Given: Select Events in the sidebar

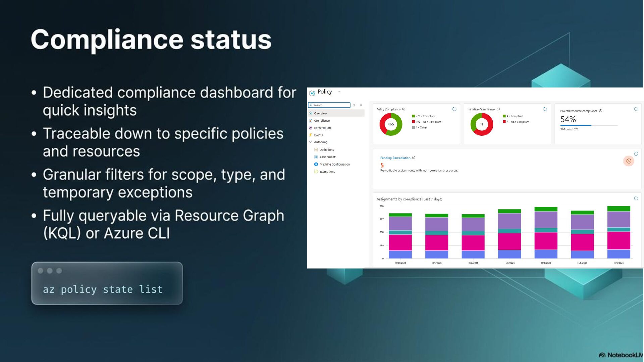Looking at the screenshot, I should 318,135.
